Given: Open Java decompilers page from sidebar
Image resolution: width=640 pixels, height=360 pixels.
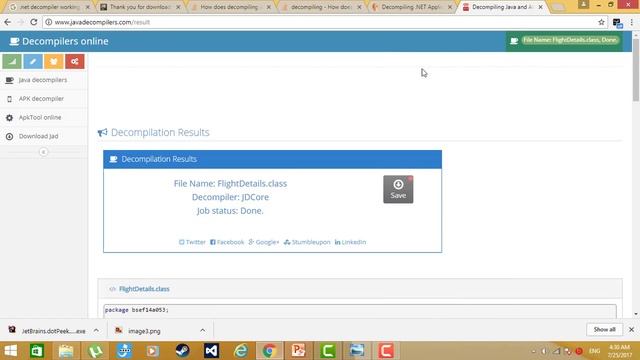Looking at the screenshot, I should (43, 80).
